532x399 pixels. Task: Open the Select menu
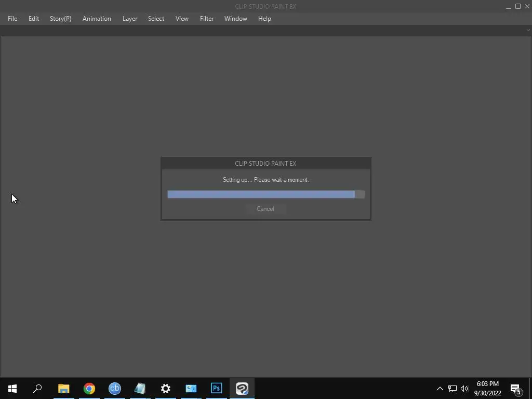pos(156,19)
